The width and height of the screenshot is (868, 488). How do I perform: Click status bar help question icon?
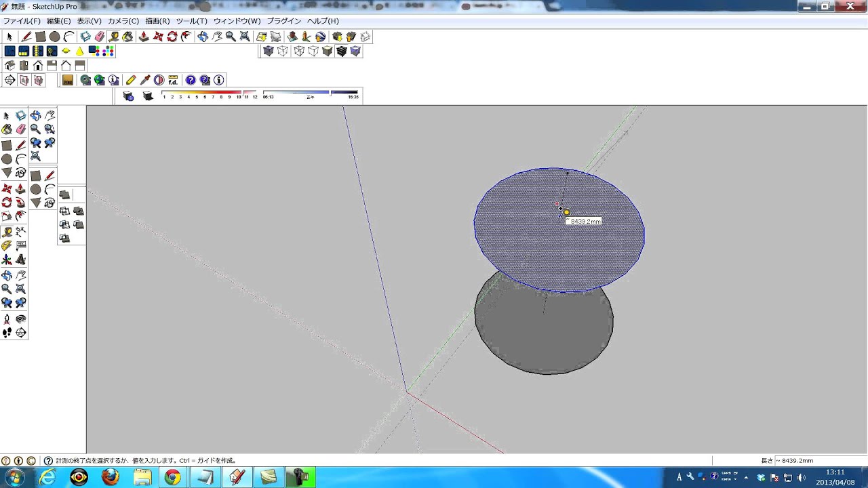pos(48,461)
